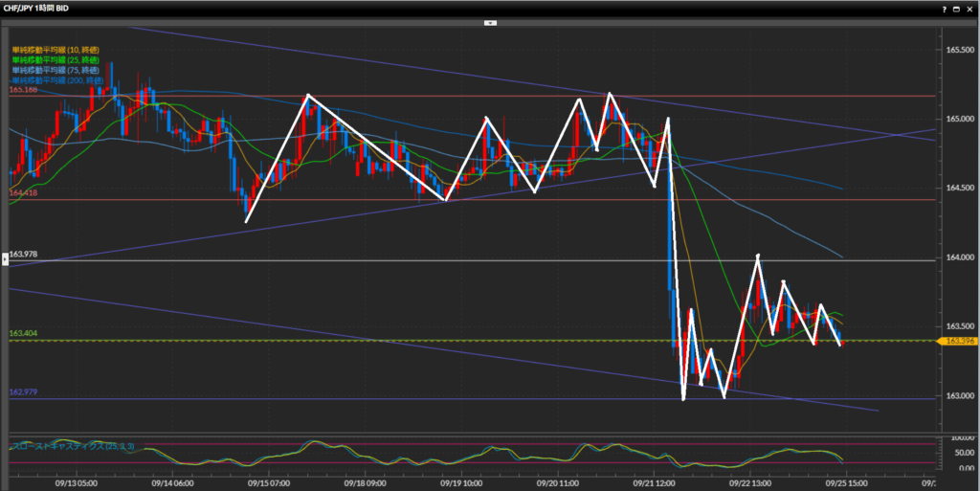Select the 75-period simple moving average label
980x491 pixels.
[x=56, y=70]
